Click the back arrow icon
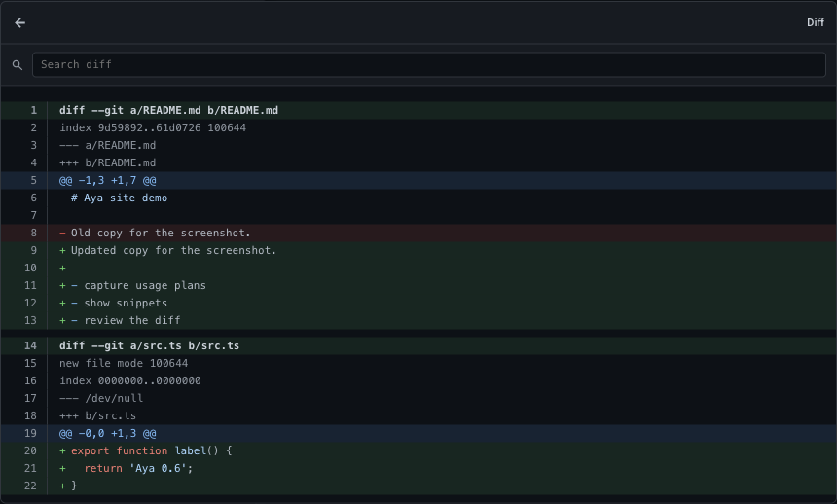This screenshot has width=837, height=504. 20,22
